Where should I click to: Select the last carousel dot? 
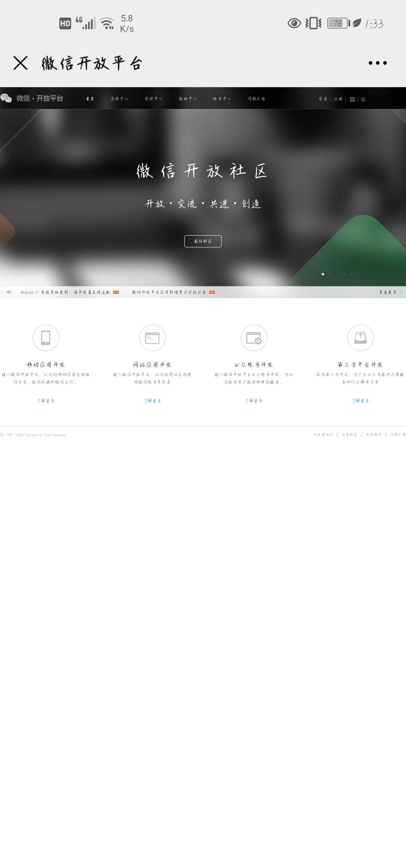tap(366, 274)
